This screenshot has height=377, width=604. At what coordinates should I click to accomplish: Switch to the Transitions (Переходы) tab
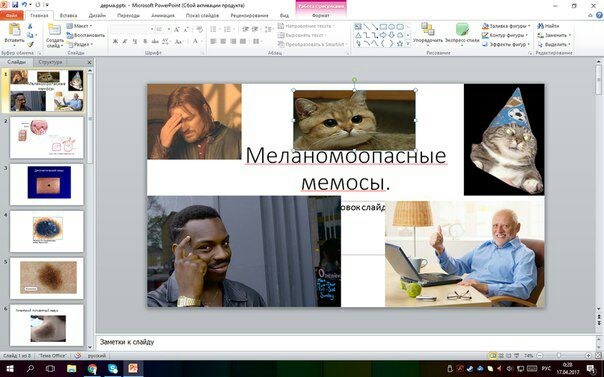pos(128,15)
